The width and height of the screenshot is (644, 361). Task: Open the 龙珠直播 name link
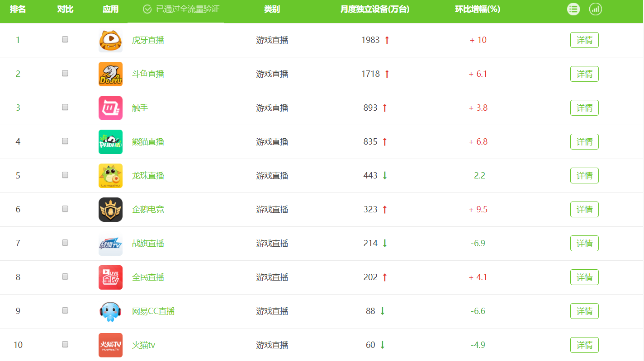(148, 176)
